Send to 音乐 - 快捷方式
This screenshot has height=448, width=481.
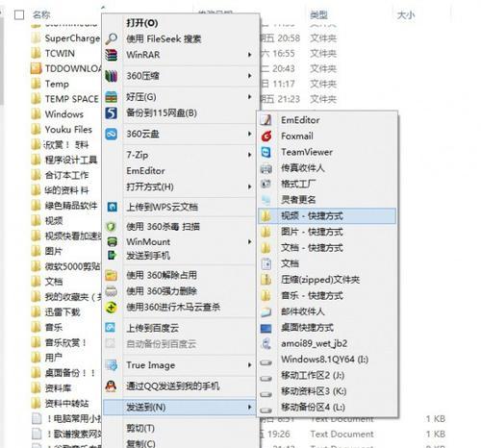click(327, 295)
